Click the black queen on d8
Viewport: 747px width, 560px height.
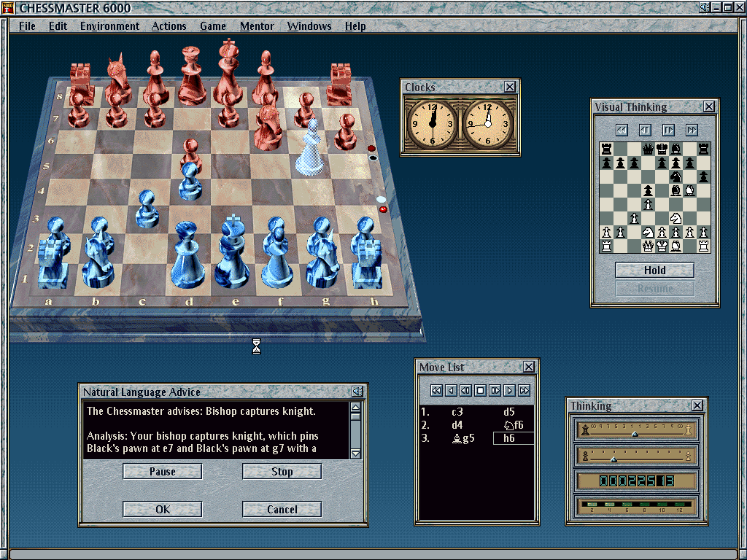pos(192,76)
